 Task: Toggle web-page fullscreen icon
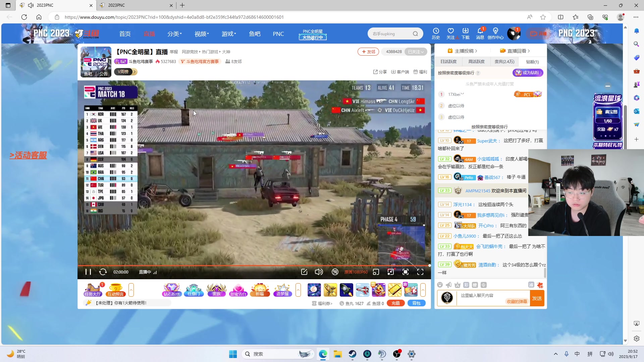(406, 272)
